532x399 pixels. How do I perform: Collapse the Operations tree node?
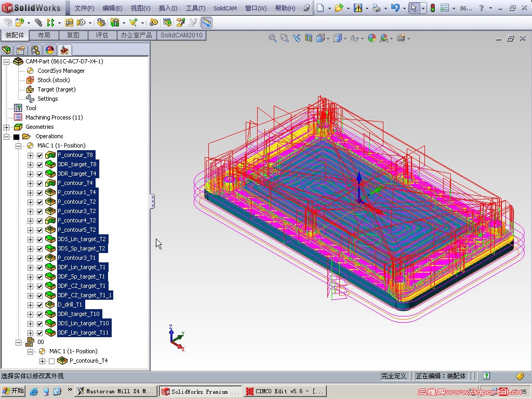click(x=6, y=137)
